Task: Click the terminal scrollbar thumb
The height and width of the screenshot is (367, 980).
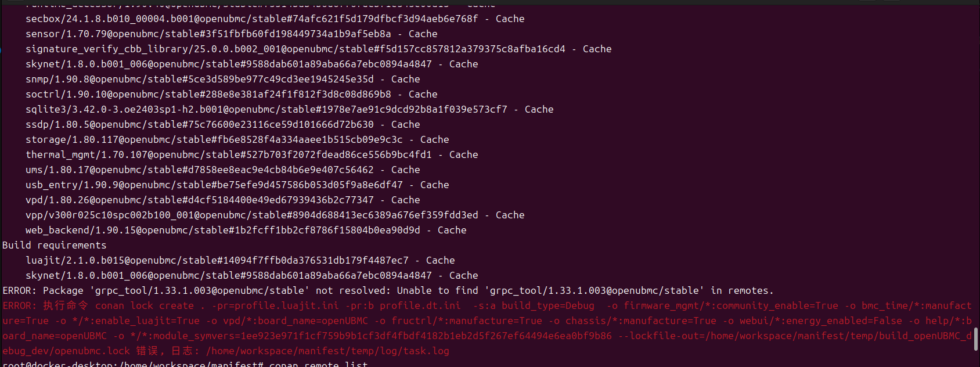Action: pos(976,339)
